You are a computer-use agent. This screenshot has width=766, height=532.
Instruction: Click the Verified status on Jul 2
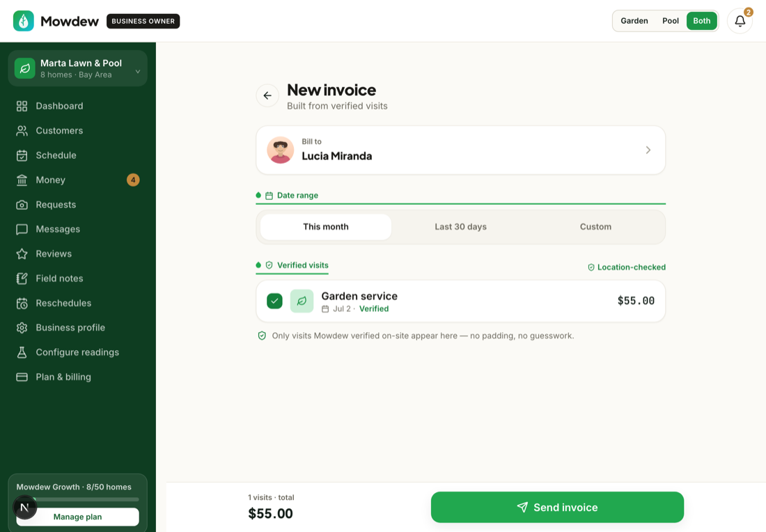click(374, 308)
